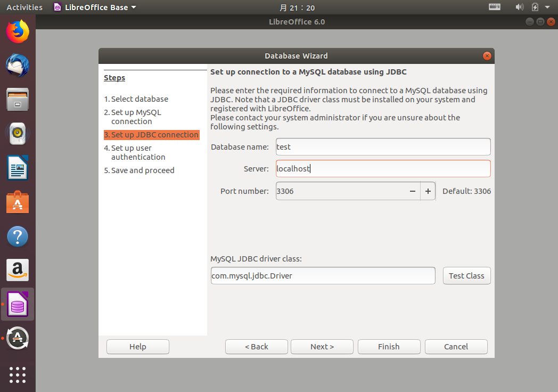Click the Server field containing localhost
This screenshot has width=558, height=392.
click(383, 168)
